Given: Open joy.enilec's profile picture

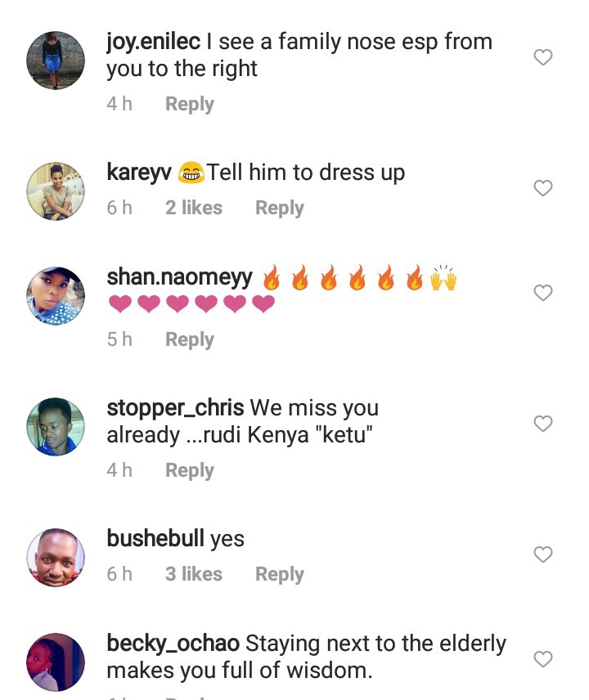Looking at the screenshot, I should click(x=56, y=61).
